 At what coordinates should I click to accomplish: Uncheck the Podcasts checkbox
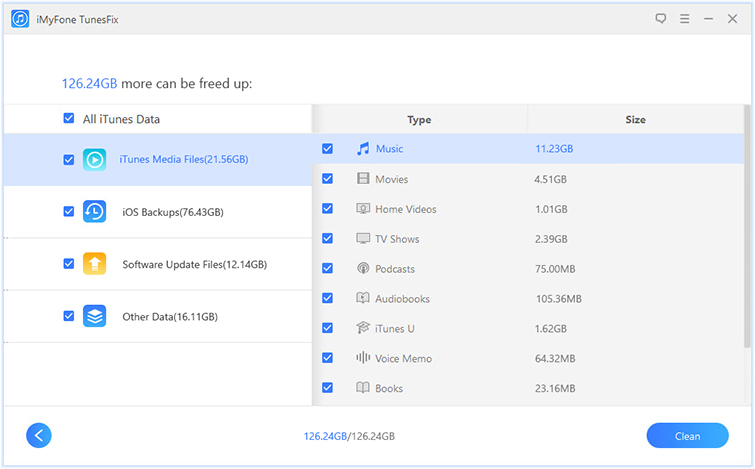pyautogui.click(x=327, y=269)
